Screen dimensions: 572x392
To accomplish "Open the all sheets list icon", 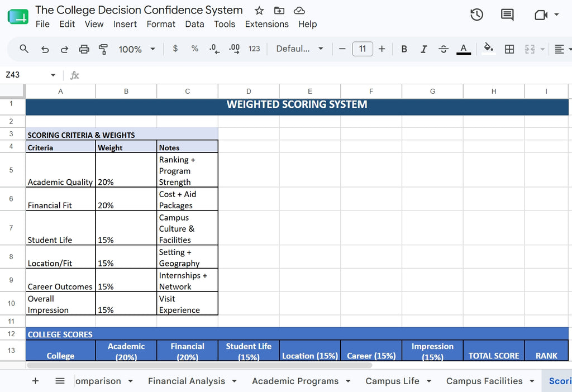I will (x=60, y=381).
